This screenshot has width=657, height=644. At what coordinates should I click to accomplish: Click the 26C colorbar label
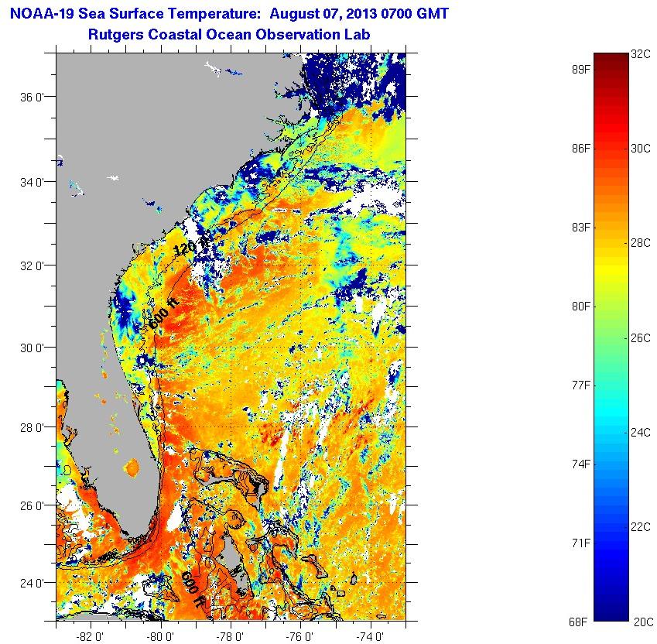pos(641,337)
